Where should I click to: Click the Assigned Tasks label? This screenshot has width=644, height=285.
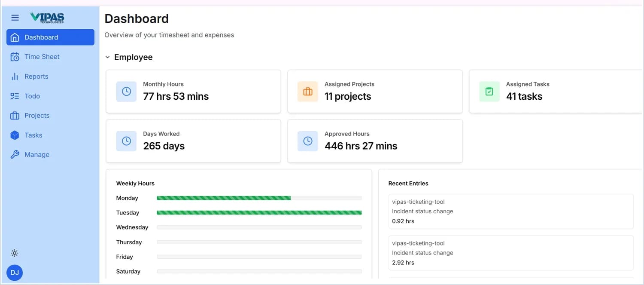point(528,84)
